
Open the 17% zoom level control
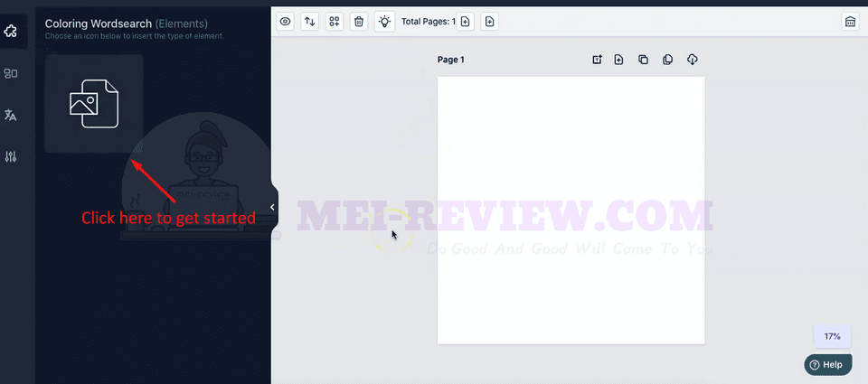pyautogui.click(x=832, y=336)
